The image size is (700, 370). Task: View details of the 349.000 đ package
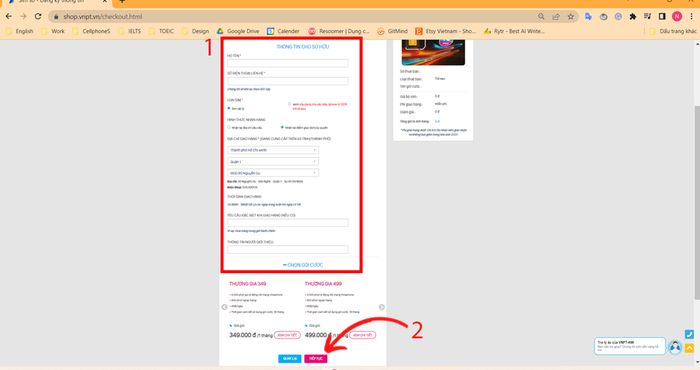(287, 335)
